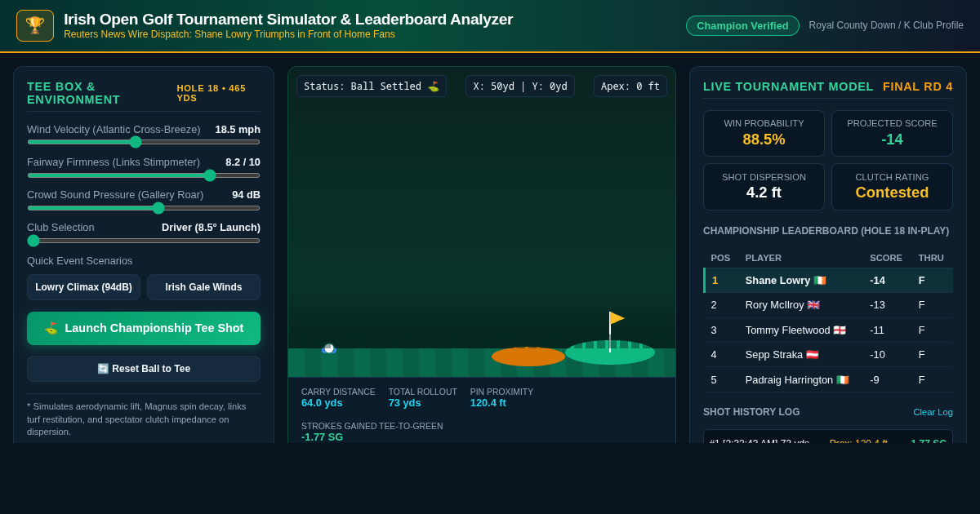
Task: Select the Shane Lowry leaderboard row
Action: coord(828,281)
